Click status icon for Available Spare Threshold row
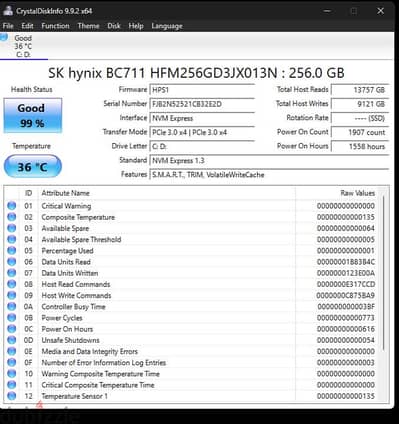Image resolution: width=399 pixels, height=424 pixels. pyautogui.click(x=12, y=239)
